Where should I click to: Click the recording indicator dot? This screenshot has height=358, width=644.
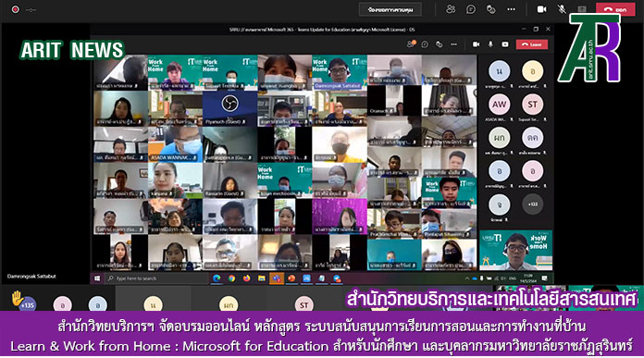(x=15, y=9)
